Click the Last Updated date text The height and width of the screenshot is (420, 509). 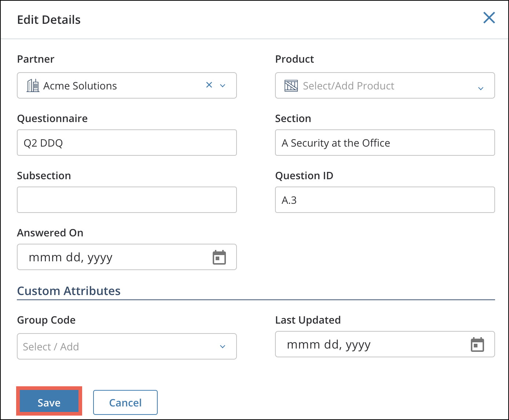pyautogui.click(x=329, y=345)
